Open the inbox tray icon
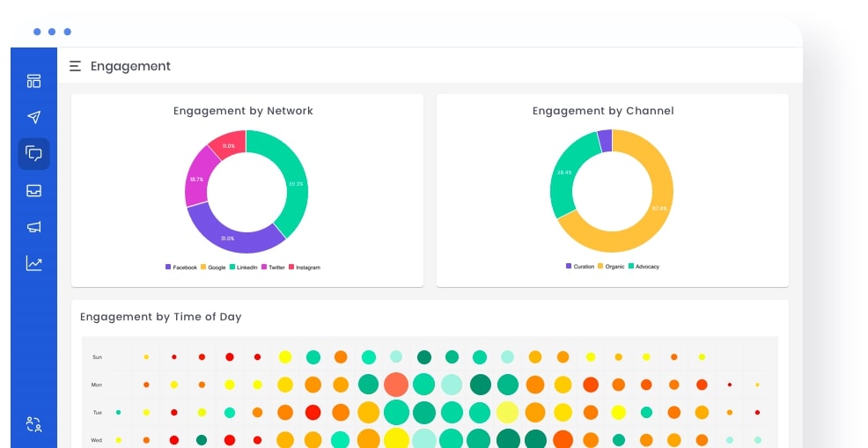Viewport: 868px width, 448px height. tap(33, 190)
